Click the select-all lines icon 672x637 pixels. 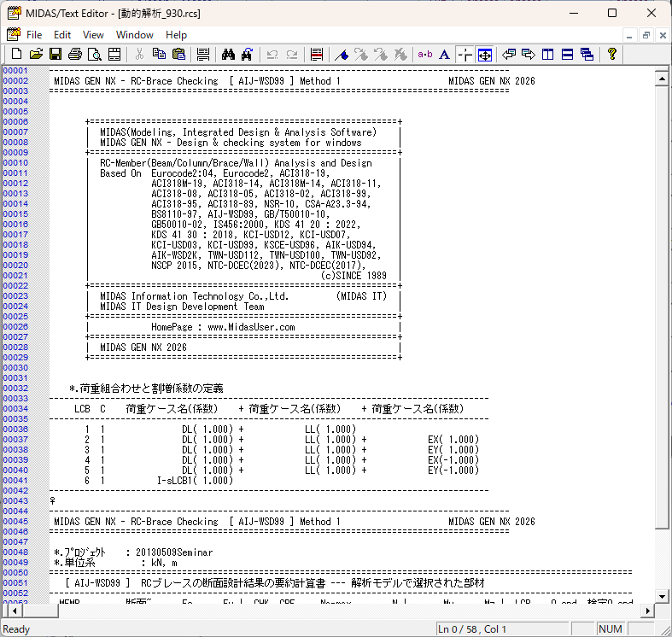203,55
